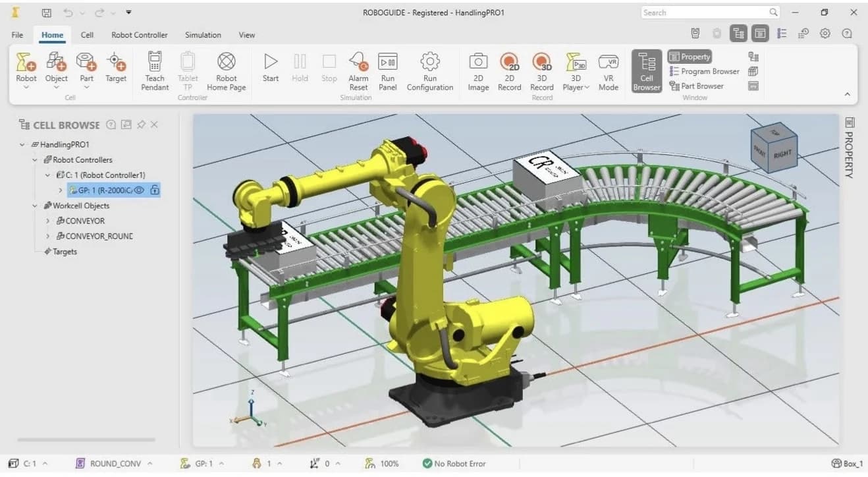Expand the CONVEYOR_ROUND node

point(47,236)
